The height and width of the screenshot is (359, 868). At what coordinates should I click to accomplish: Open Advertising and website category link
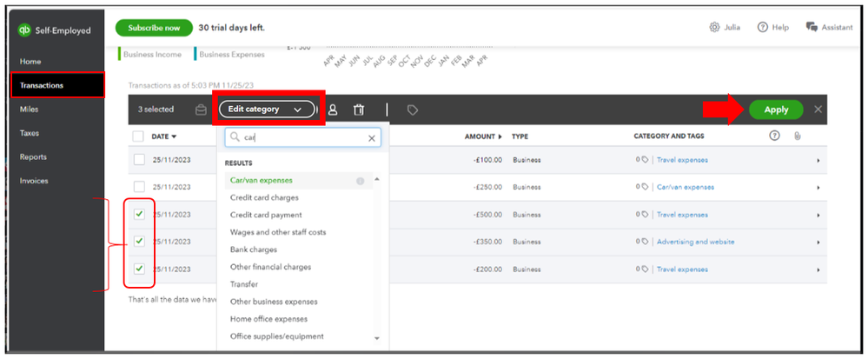point(695,242)
